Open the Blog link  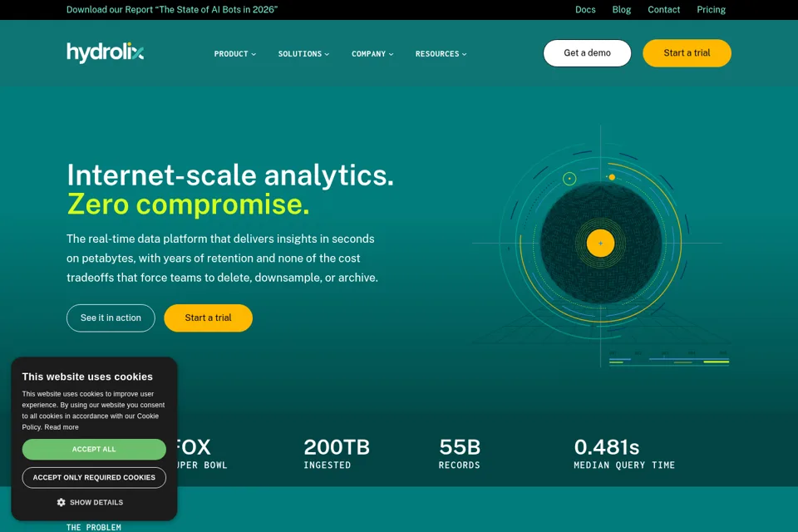click(622, 10)
